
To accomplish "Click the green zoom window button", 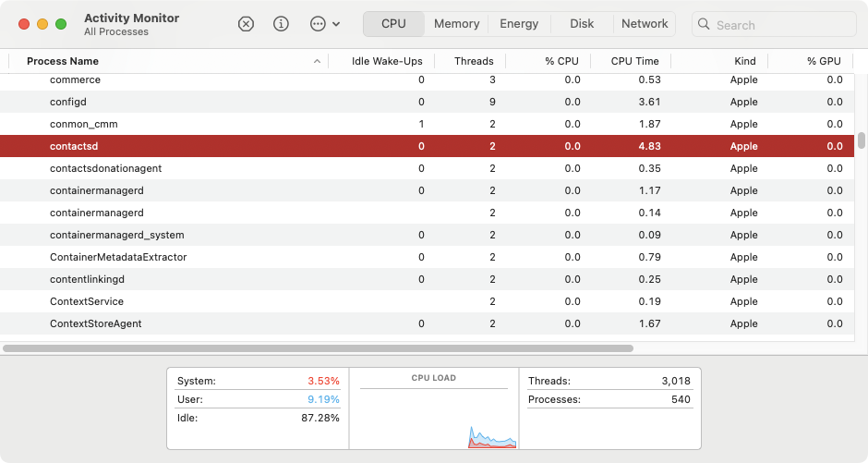I will pyautogui.click(x=61, y=24).
